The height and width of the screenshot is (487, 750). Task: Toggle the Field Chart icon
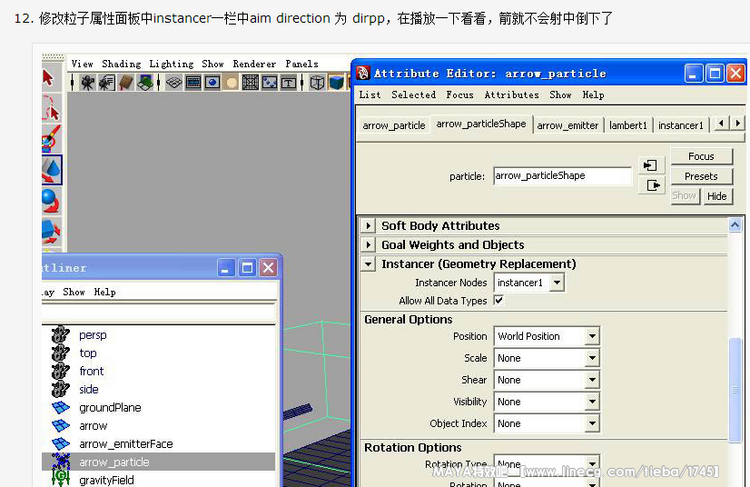(250, 83)
